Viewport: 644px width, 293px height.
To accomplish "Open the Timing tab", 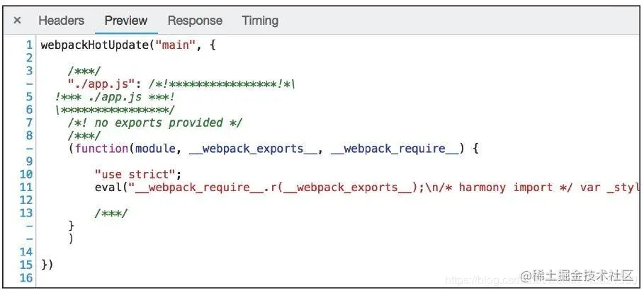I will pos(260,21).
